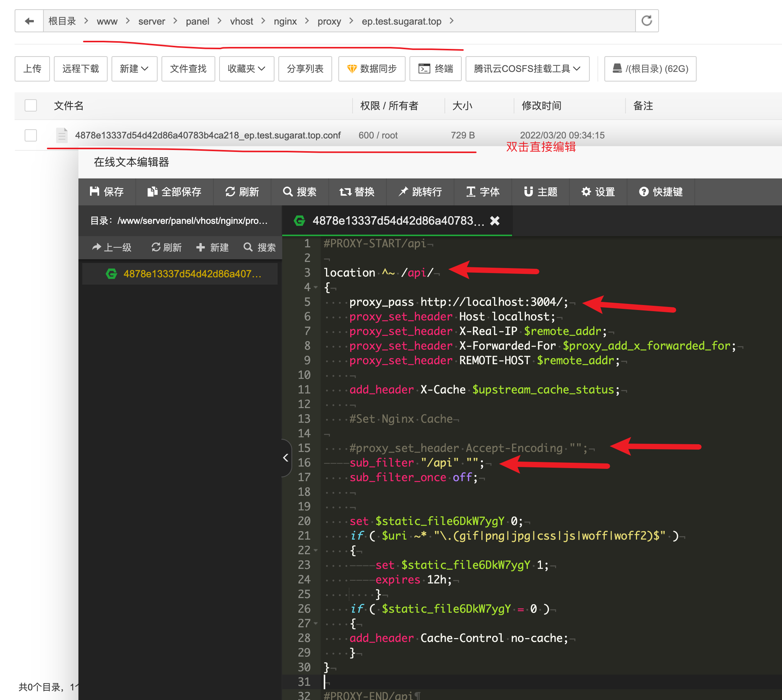Select the conf file in the editor sidebar tree
This screenshot has width=782, height=700.
click(x=180, y=274)
